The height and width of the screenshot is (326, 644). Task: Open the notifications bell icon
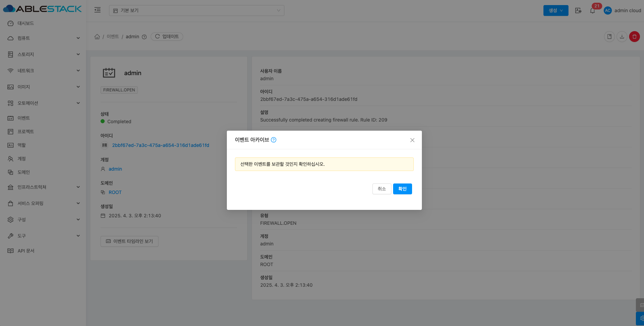click(592, 11)
